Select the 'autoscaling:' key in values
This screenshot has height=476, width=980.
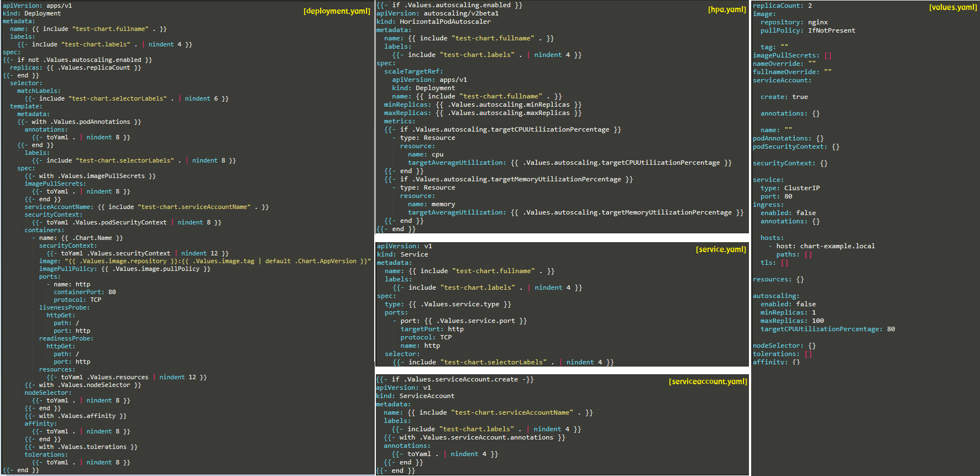click(x=776, y=296)
